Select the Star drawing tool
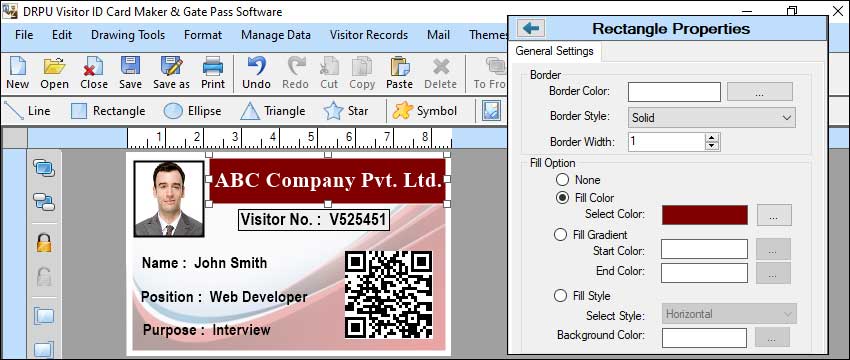The width and height of the screenshot is (850, 360). [346, 111]
